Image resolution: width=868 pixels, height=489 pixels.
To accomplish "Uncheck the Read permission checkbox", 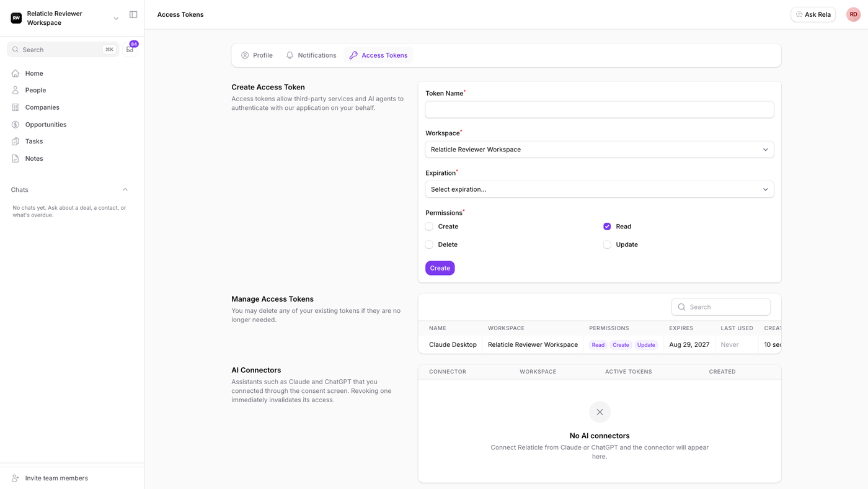I will pyautogui.click(x=607, y=227).
